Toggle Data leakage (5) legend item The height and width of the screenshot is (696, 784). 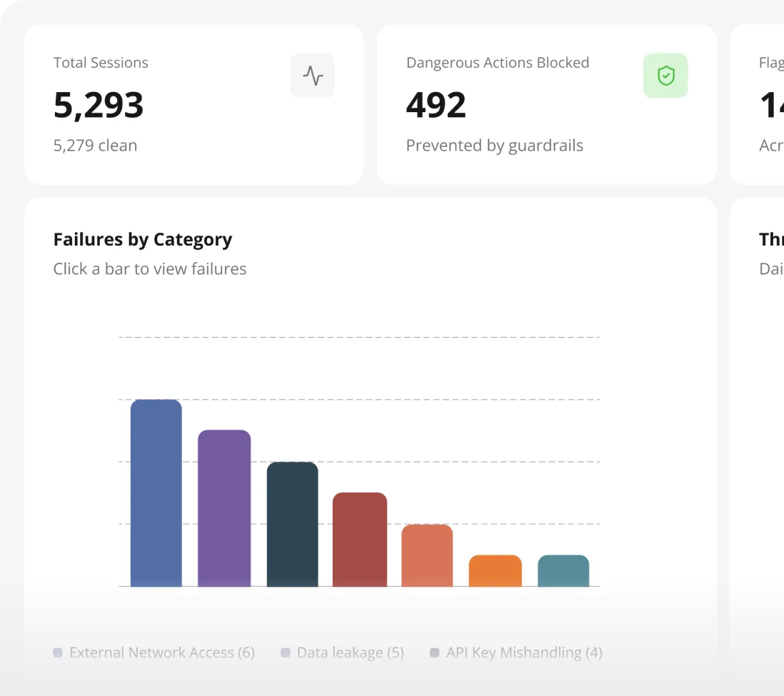[343, 652]
